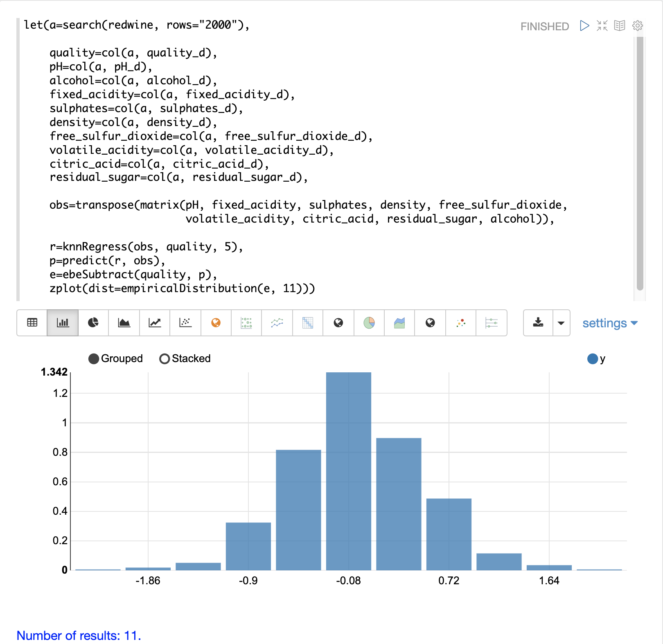Viewport: 663px width, 644px height.
Task: Expand the settings dropdown
Action: pos(610,323)
